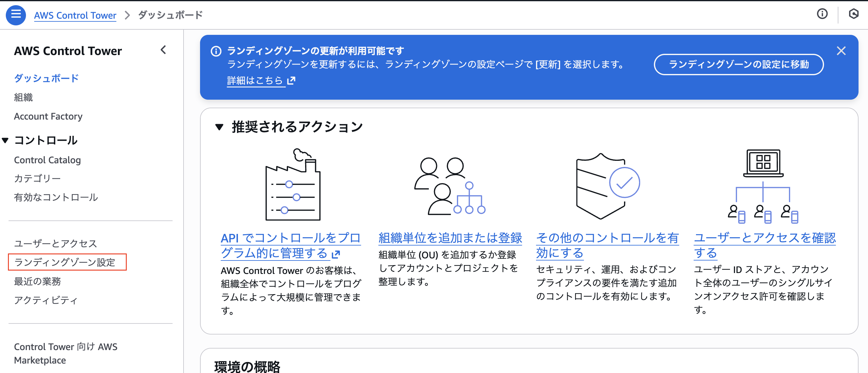This screenshot has width=868, height=373.
Task: Collapse the コントロール section in the sidebar
Action: [x=5, y=140]
